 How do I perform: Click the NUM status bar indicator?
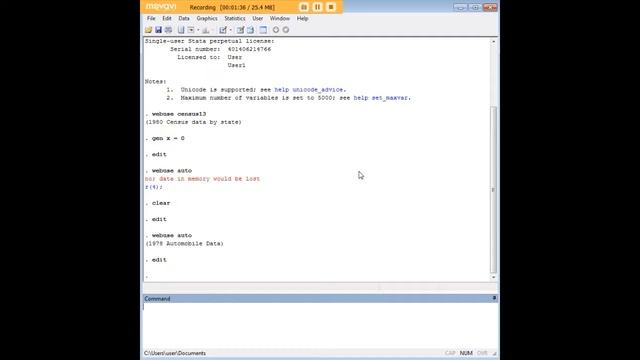coord(466,353)
